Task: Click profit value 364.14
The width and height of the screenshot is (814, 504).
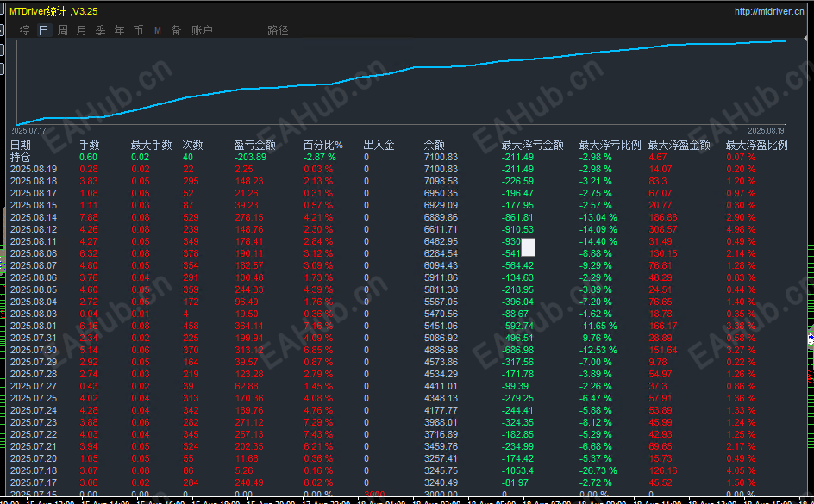Action: pyautogui.click(x=249, y=327)
